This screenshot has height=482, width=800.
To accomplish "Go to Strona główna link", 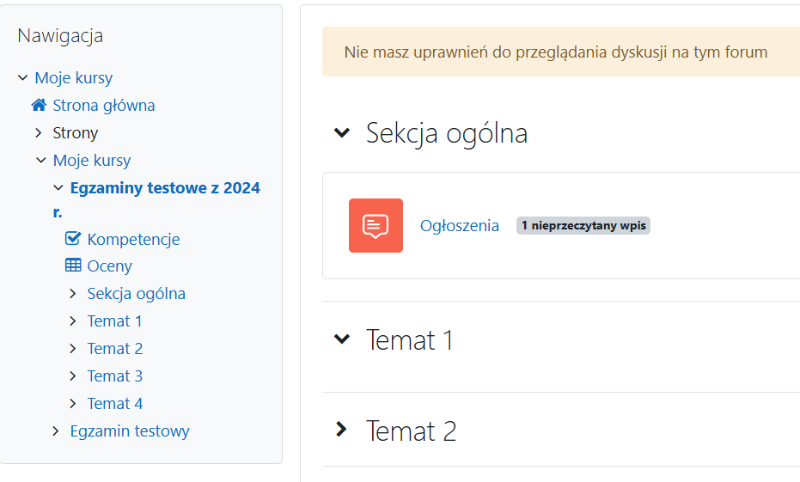I will click(x=103, y=105).
